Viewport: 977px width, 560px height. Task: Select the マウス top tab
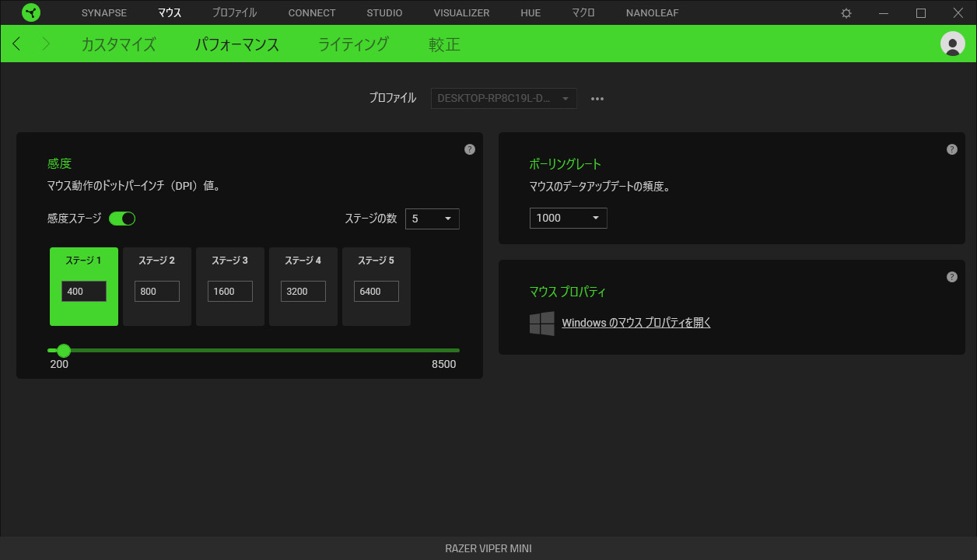[170, 13]
